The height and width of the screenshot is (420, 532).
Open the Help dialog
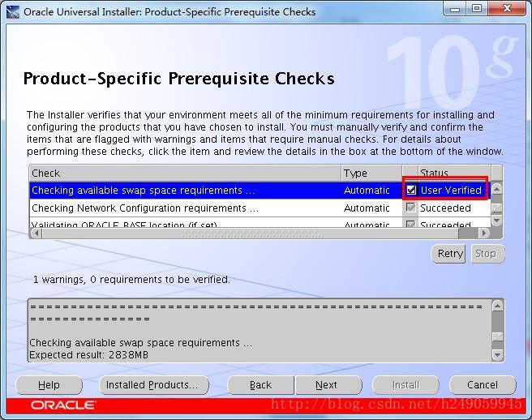click(x=49, y=384)
